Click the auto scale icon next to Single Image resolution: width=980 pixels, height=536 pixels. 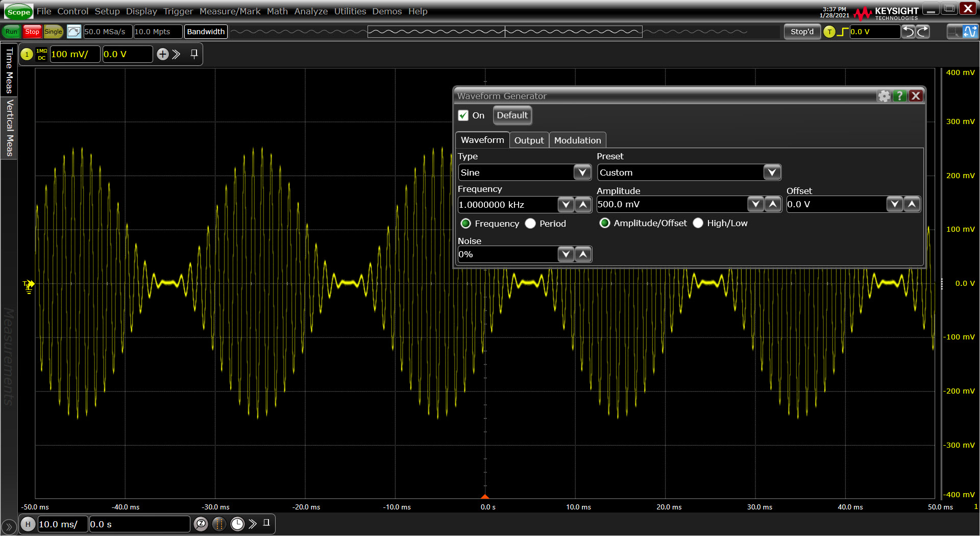click(74, 32)
